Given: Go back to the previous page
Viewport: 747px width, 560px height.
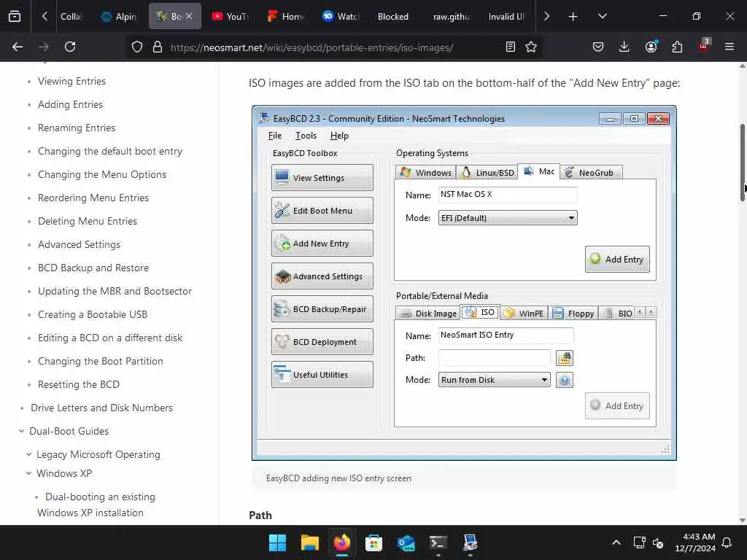Looking at the screenshot, I should 18,47.
